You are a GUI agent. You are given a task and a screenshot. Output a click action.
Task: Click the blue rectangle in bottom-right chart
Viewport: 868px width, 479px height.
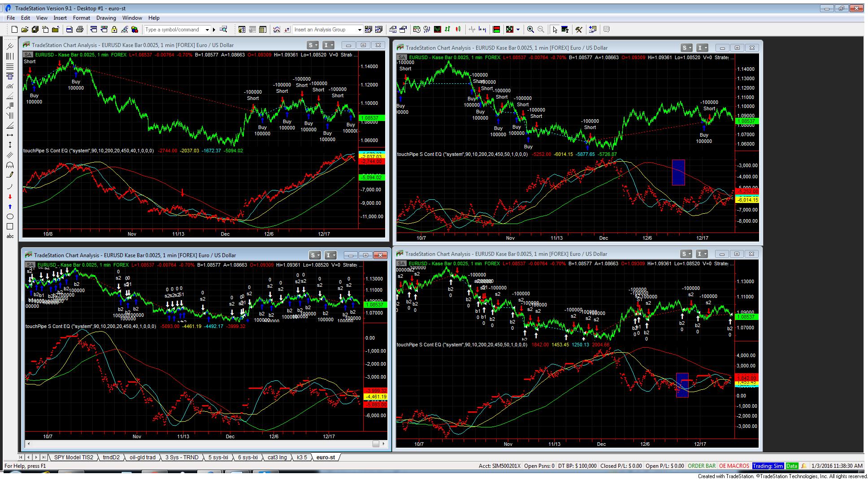pyautogui.click(x=682, y=385)
